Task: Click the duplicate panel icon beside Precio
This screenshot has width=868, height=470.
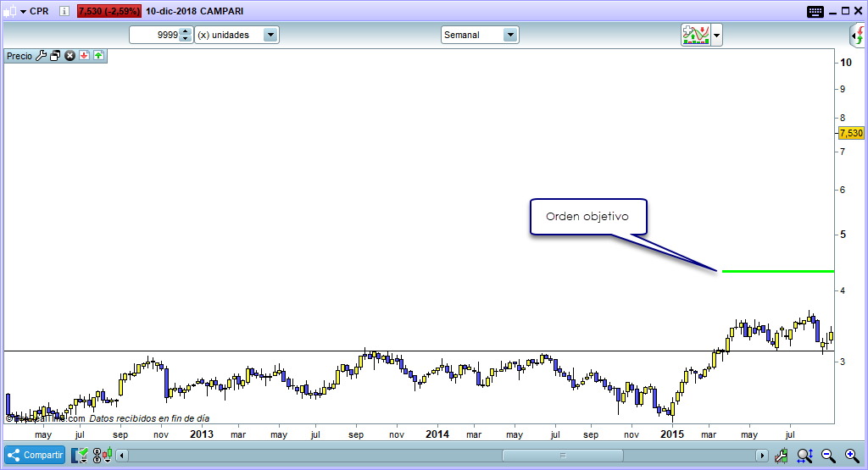Action: [x=55, y=56]
